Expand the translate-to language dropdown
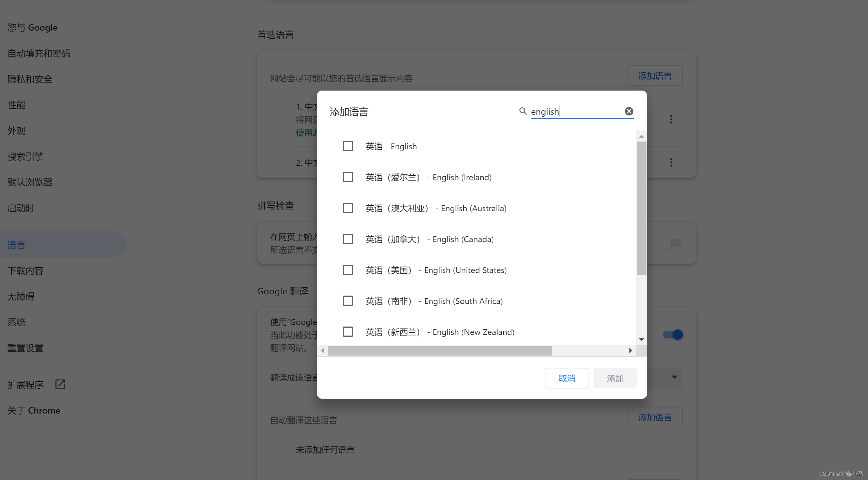The height and width of the screenshot is (480, 868). coord(674,377)
